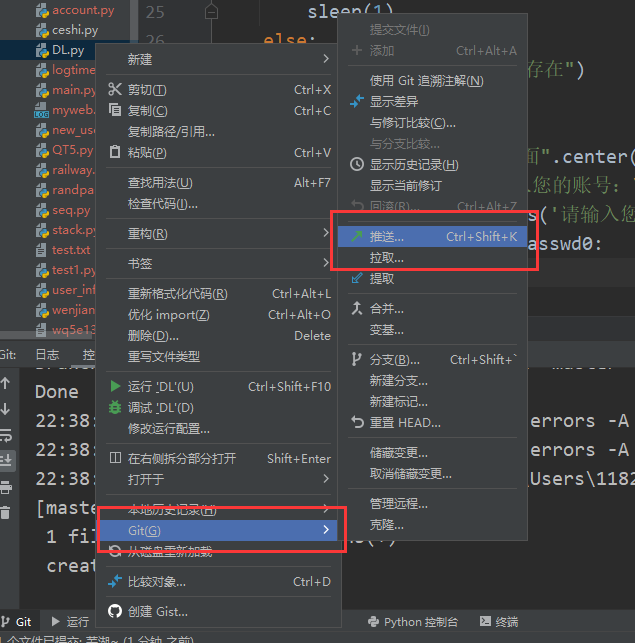Open the 运行 tool window tab
The image size is (635, 643).
pos(70,622)
